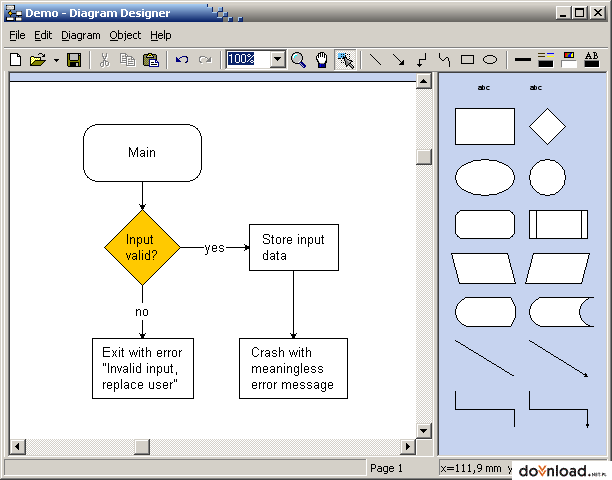Click the vertical scrollbar up arrow

coord(423,81)
